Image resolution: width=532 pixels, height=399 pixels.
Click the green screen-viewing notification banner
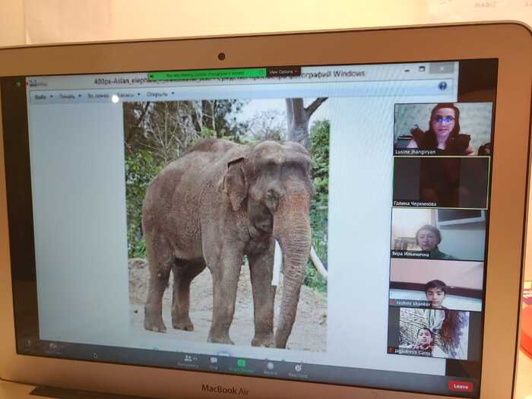coord(207,74)
